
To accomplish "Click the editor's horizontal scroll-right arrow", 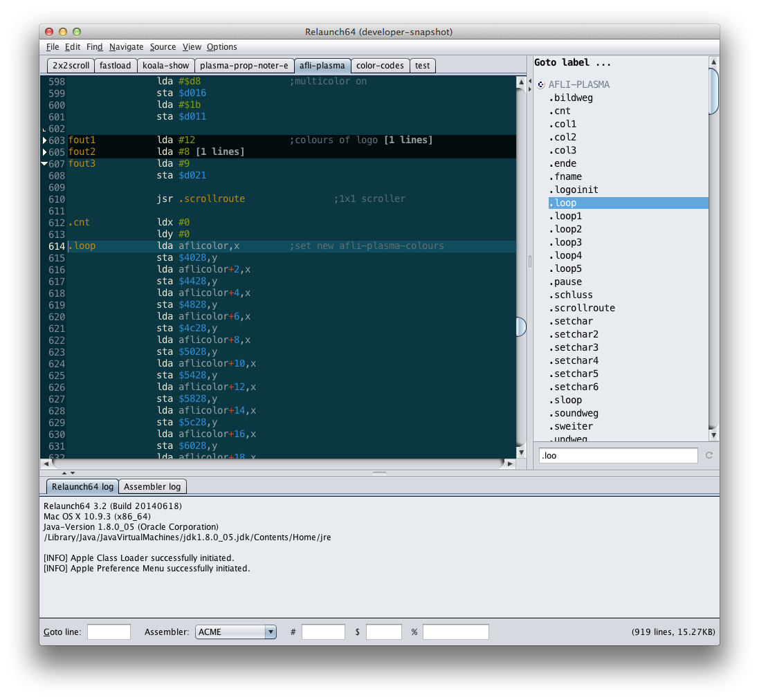I will pos(510,464).
